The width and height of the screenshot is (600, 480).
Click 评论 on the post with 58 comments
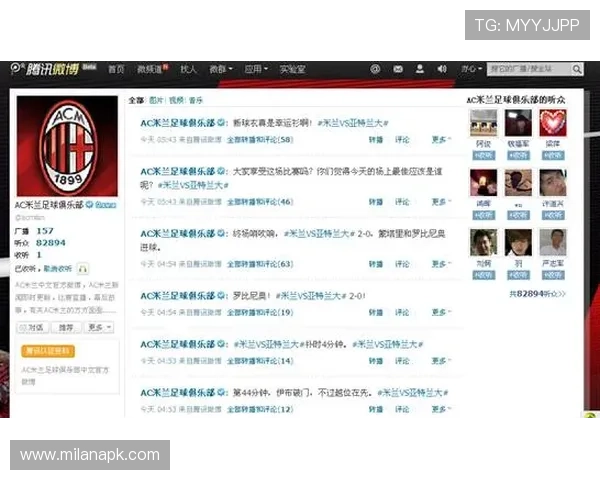point(402,140)
